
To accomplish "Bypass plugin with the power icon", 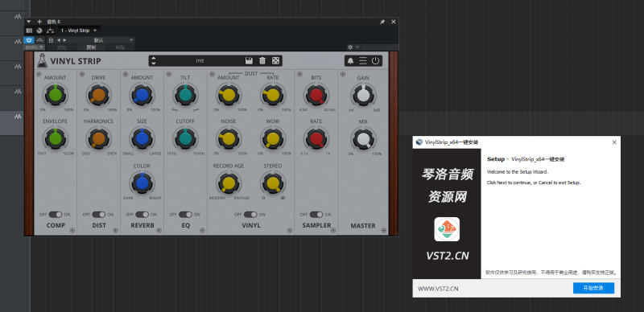I will point(375,61).
